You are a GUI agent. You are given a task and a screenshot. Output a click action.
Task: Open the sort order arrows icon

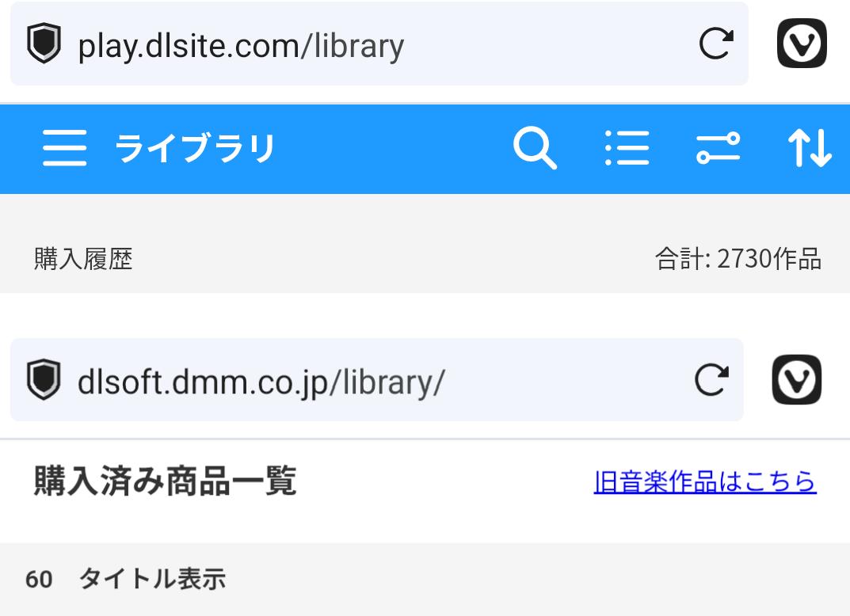pyautogui.click(x=809, y=148)
